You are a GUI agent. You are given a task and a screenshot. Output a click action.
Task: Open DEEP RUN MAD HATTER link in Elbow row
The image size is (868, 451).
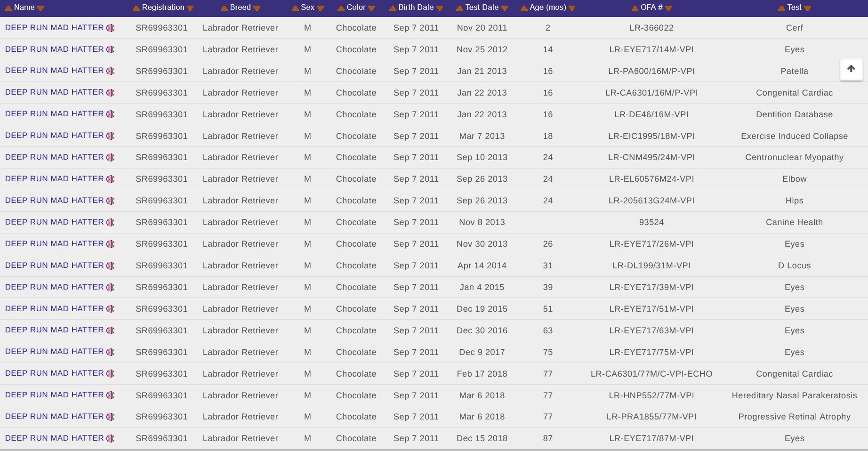click(54, 179)
